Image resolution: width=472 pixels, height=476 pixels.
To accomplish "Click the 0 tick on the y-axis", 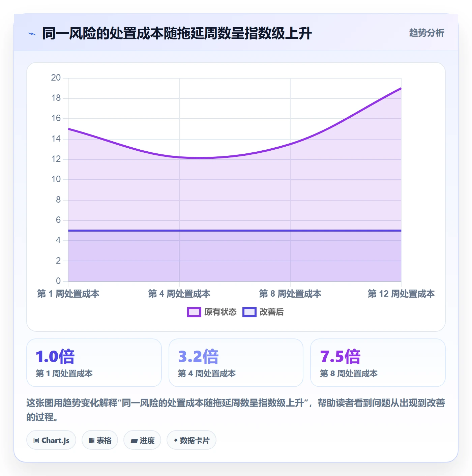I will (x=58, y=281).
